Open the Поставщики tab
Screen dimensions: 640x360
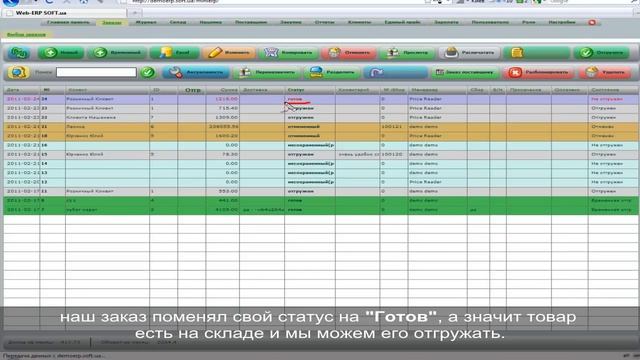pyautogui.click(x=251, y=22)
